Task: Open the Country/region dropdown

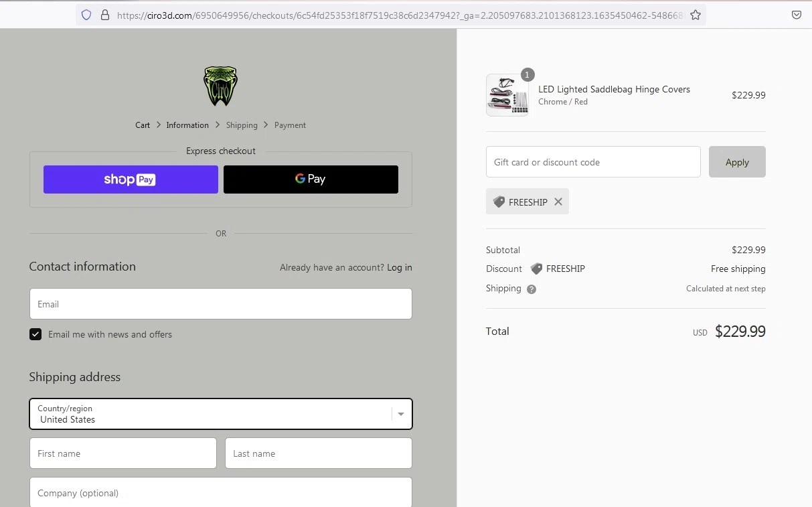Action: click(x=221, y=414)
